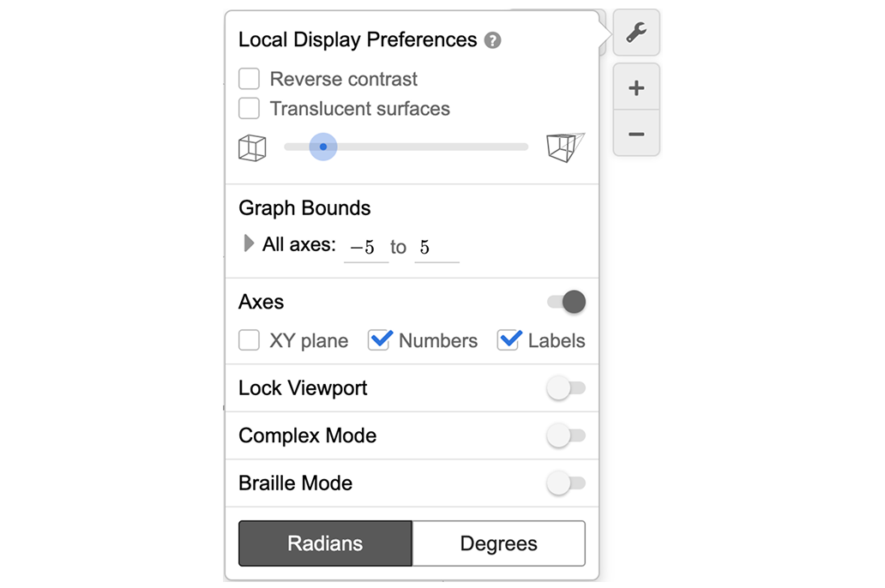Enable the Lock Viewport switch
Viewport: 885px width, 588px height.
(566, 388)
